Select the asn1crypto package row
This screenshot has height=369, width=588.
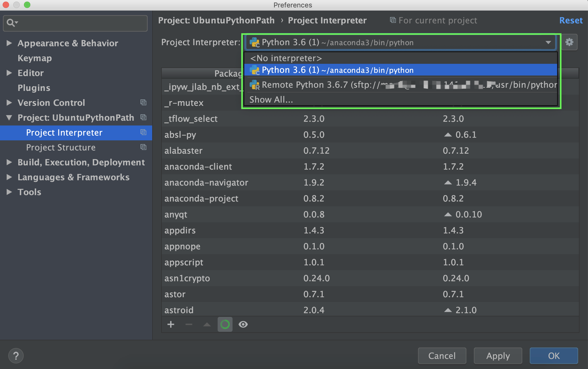tap(370, 278)
